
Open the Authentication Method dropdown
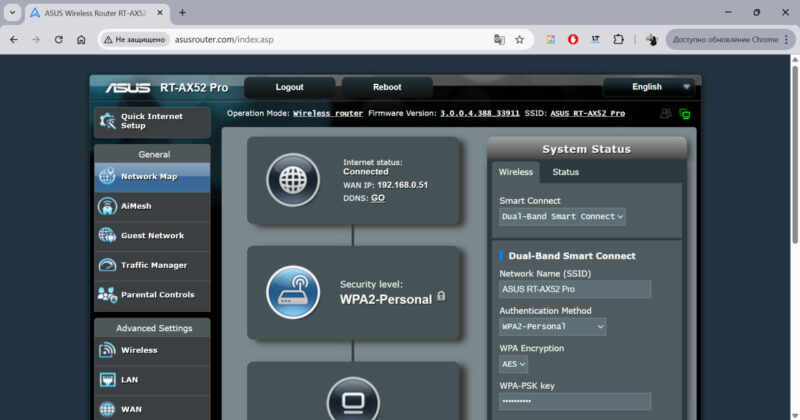553,327
